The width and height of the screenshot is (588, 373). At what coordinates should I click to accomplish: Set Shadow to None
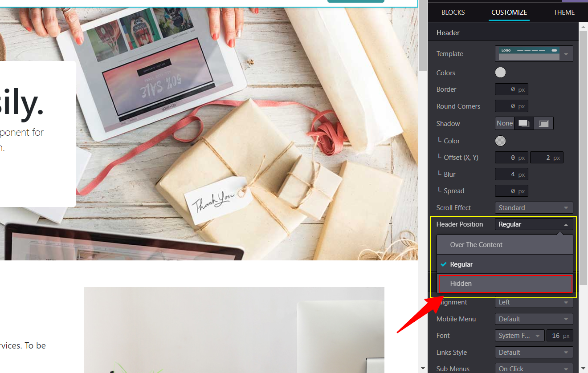(504, 123)
